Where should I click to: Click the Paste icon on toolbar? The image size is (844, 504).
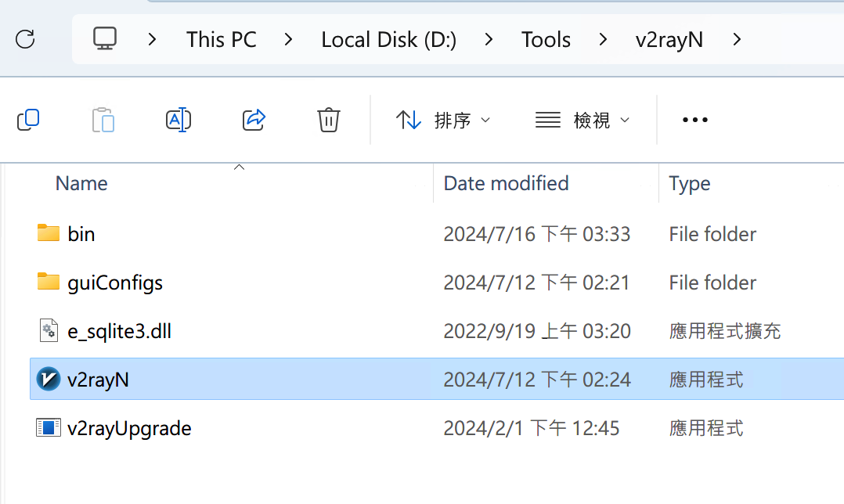pyautogui.click(x=103, y=120)
